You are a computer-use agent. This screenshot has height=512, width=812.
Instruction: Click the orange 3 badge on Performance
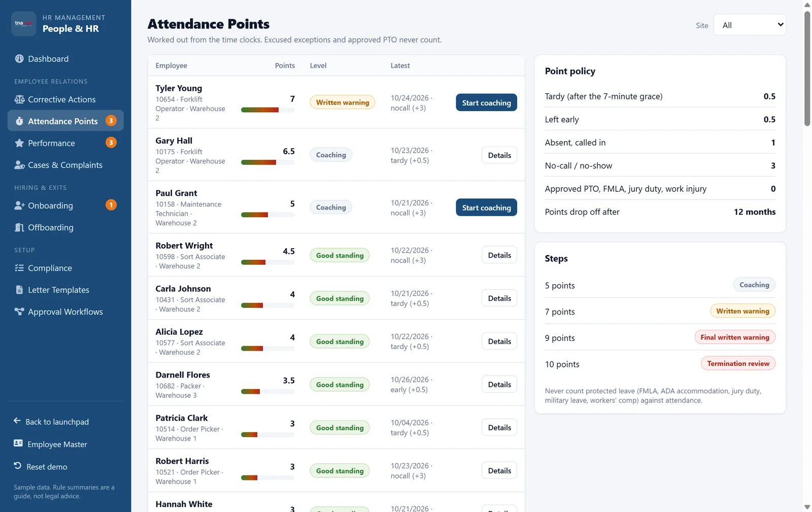click(x=111, y=143)
